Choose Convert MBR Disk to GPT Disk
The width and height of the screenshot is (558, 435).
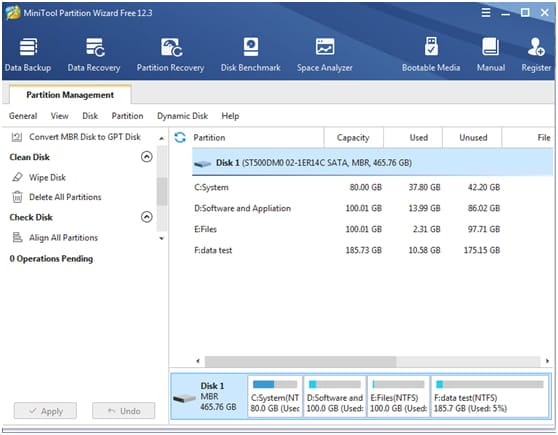tap(85, 137)
